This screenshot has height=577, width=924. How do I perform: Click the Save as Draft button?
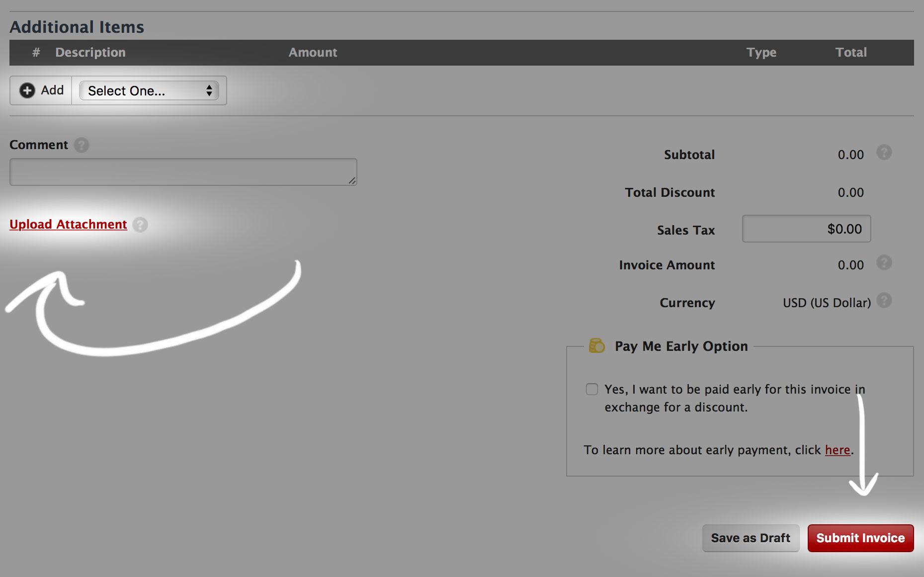coord(751,538)
